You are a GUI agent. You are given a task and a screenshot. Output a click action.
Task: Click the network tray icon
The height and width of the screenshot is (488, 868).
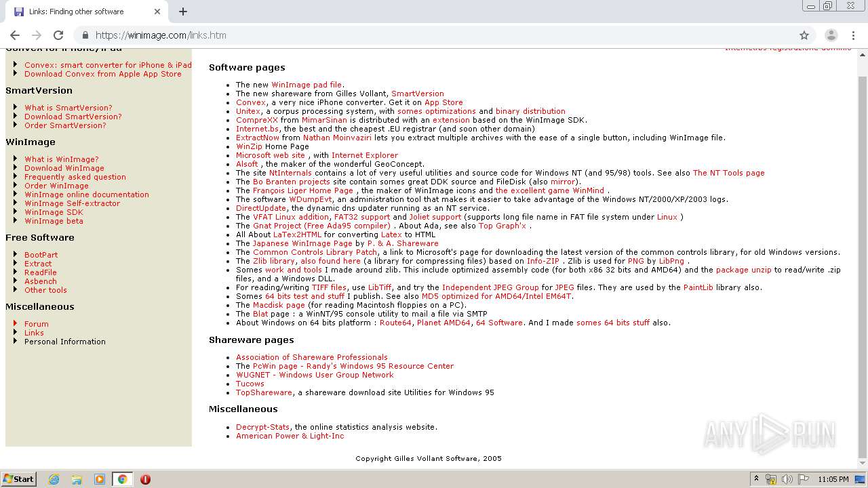pos(771,479)
